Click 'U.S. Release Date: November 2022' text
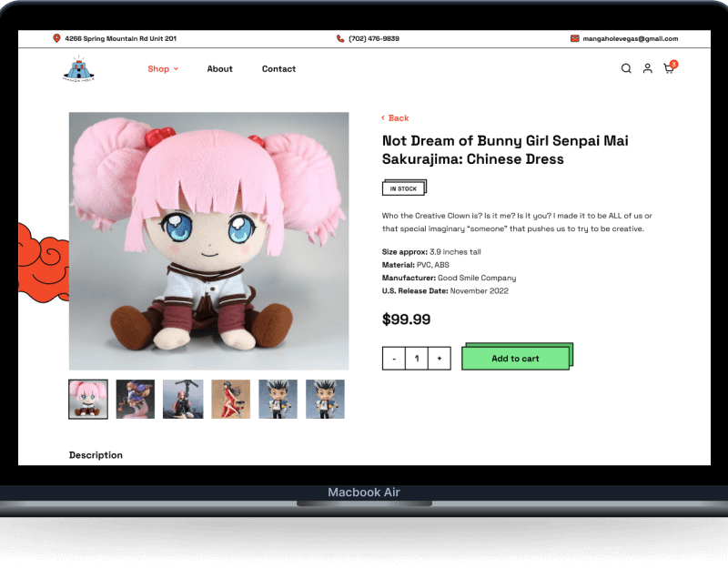This screenshot has height=568, width=728. click(445, 290)
